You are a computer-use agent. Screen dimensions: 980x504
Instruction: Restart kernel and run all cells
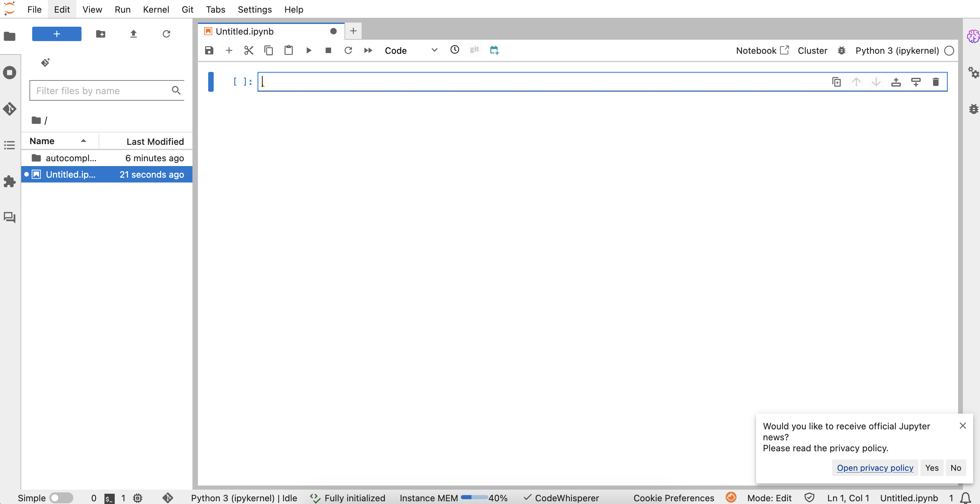click(x=368, y=50)
